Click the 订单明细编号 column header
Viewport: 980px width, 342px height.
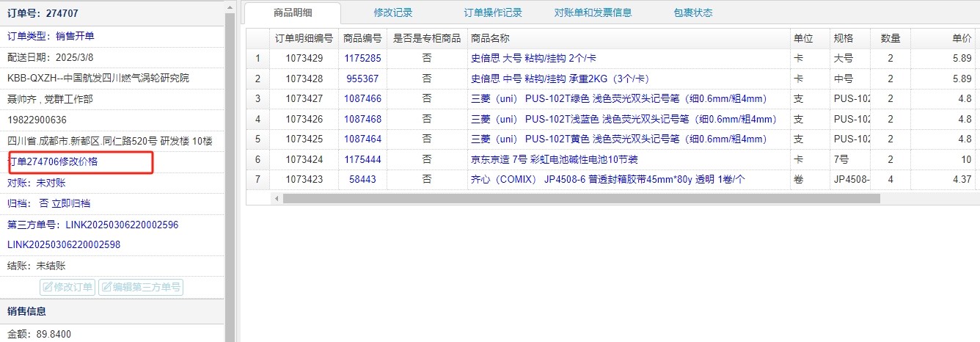[304, 38]
